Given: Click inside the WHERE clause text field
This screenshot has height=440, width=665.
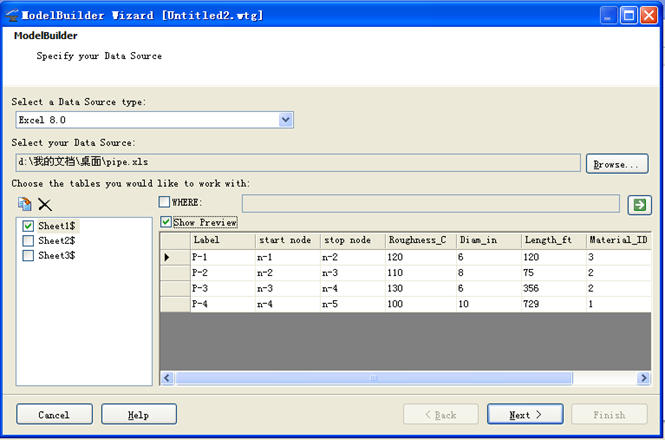Looking at the screenshot, I should (x=430, y=204).
